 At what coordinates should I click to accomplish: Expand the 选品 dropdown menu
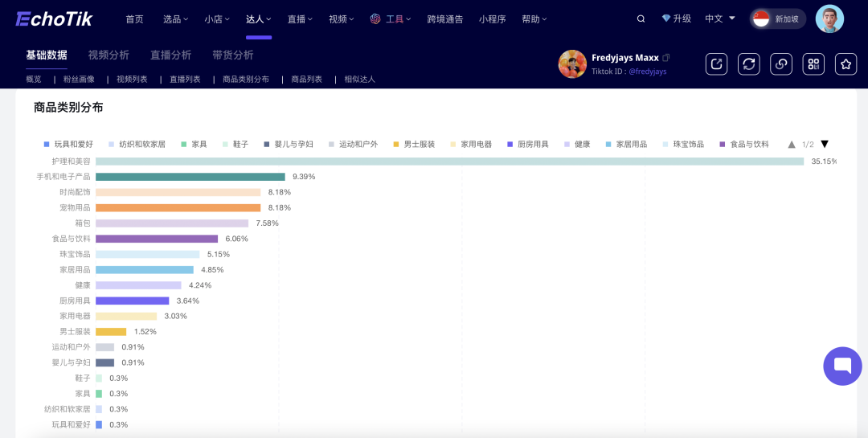point(175,18)
